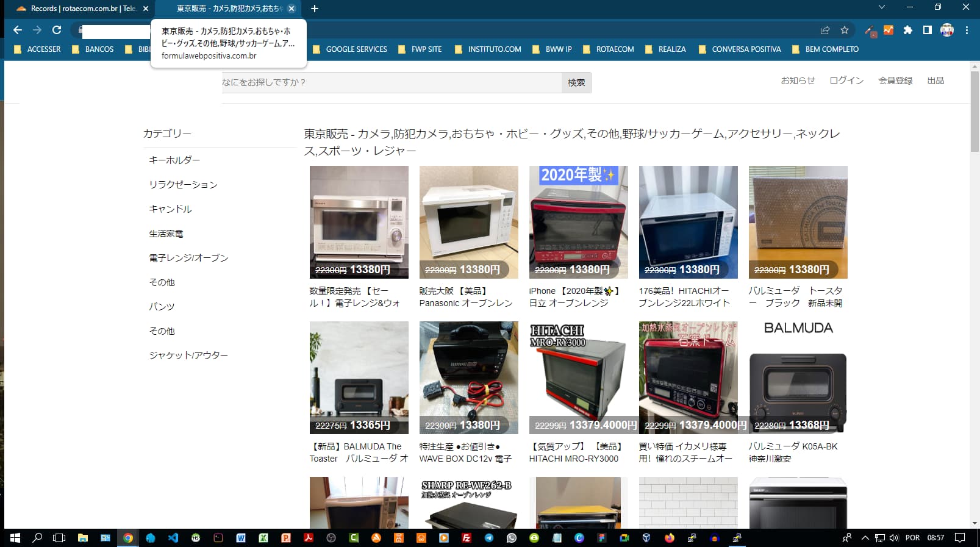Open the ROTAECOM bookmark folder
The image size is (980, 547).
[609, 49]
